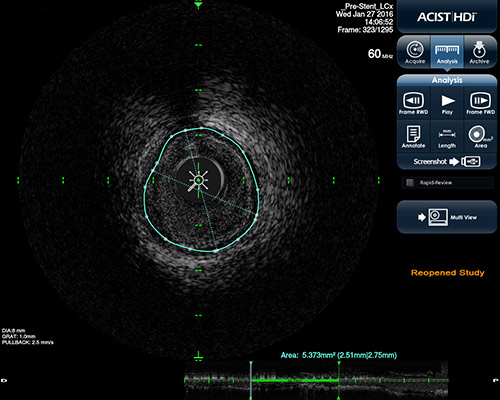Select the Length measurement tool
The height and width of the screenshot is (400, 500).
click(447, 137)
